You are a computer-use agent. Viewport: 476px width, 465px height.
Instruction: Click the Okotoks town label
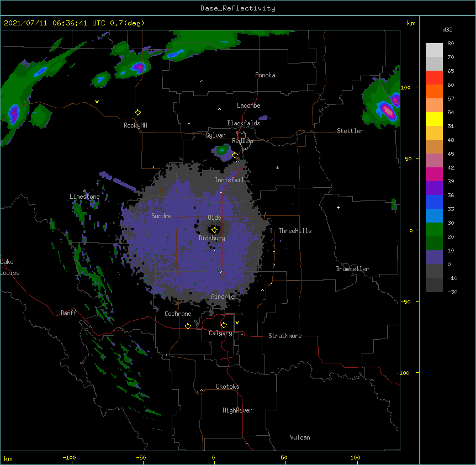tap(228, 387)
